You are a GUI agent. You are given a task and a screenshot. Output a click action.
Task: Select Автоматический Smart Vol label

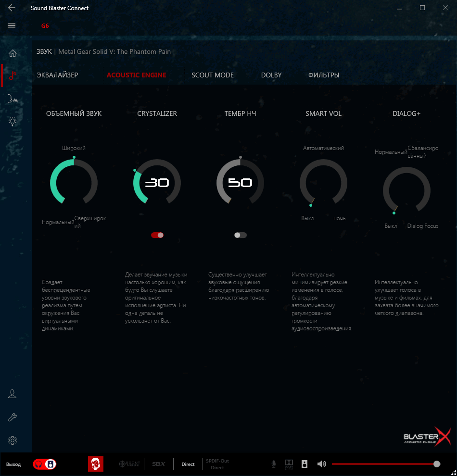pyautogui.click(x=323, y=148)
